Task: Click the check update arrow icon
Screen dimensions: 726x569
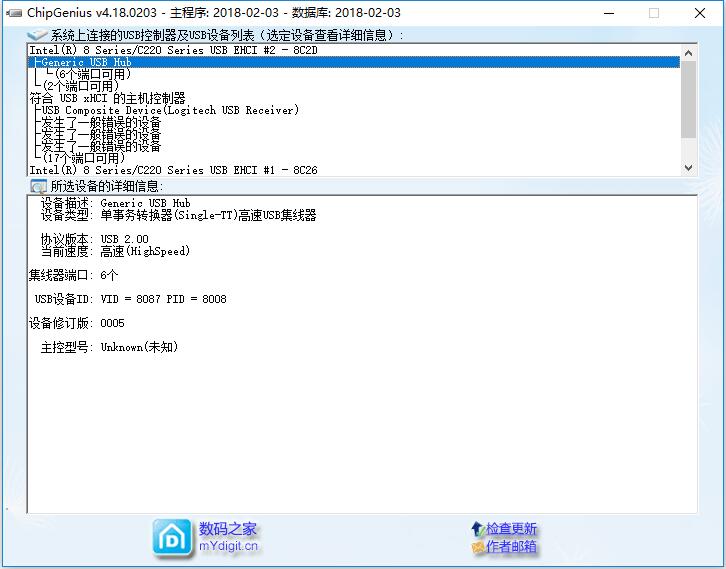Action: point(477,528)
